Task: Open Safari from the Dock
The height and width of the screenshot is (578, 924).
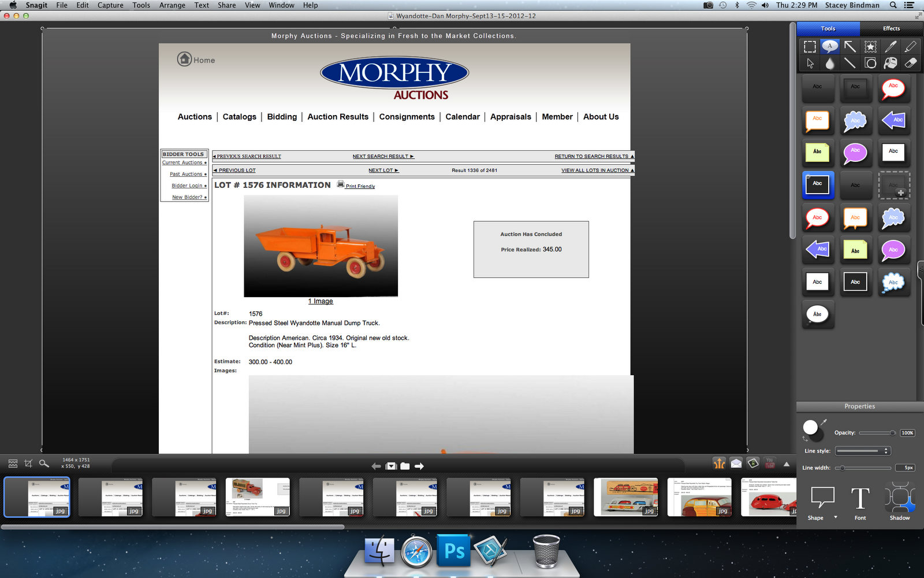Action: [x=416, y=551]
